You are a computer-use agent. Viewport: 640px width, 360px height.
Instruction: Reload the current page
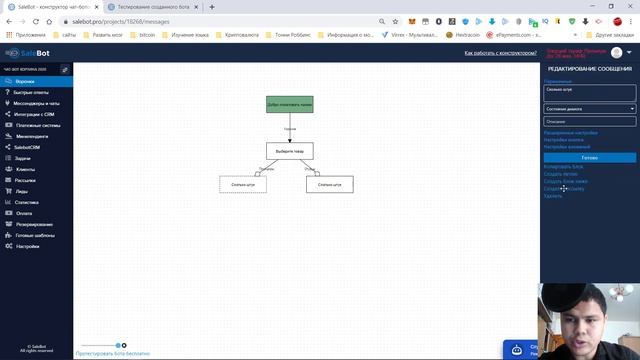36,22
